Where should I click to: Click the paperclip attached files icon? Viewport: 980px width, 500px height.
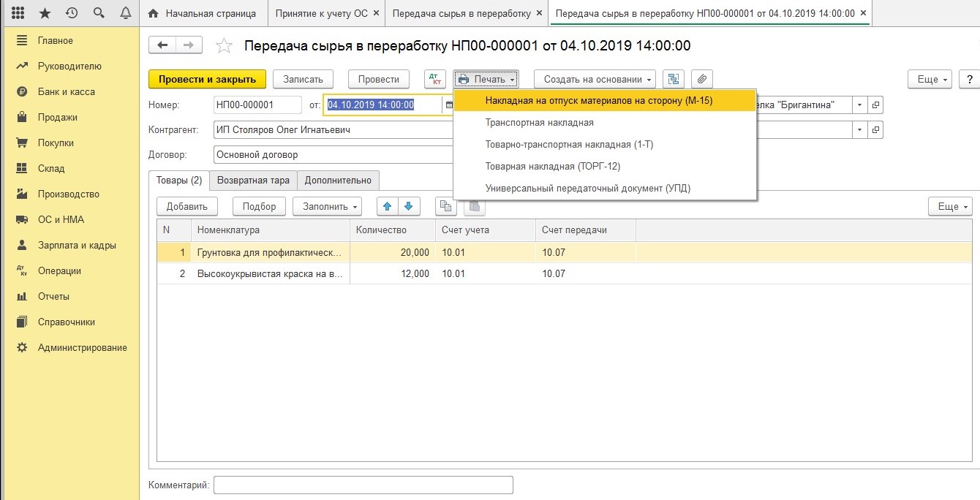(701, 79)
